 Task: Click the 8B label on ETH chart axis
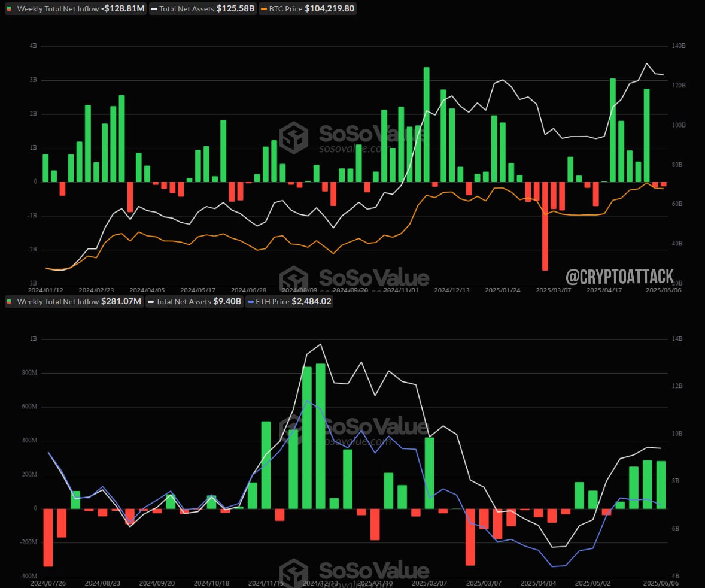click(676, 481)
